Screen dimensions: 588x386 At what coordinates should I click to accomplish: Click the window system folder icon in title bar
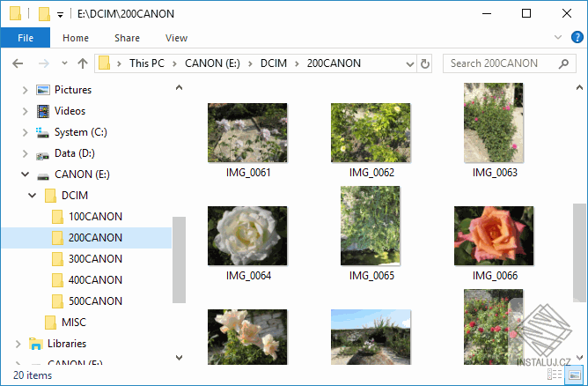point(15,13)
